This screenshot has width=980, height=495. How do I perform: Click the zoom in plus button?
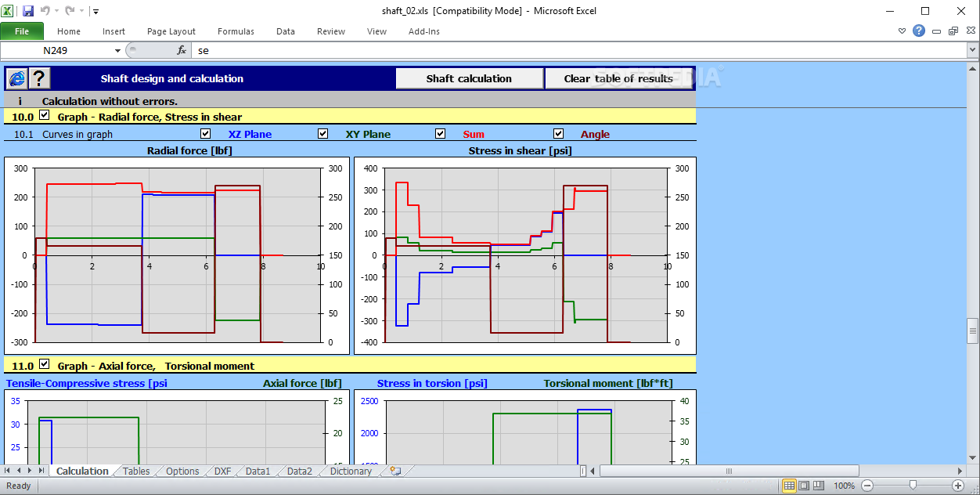(958, 486)
